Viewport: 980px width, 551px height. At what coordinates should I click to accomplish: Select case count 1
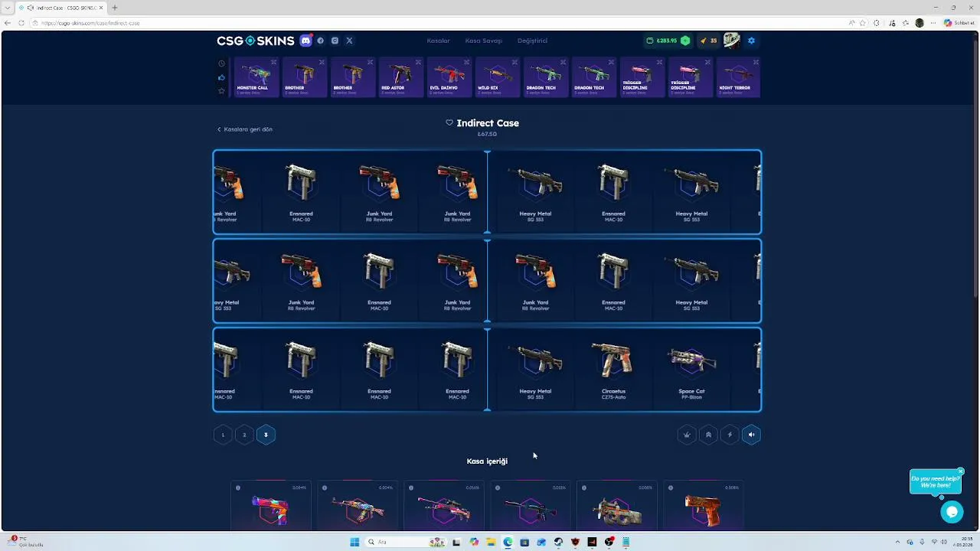(x=223, y=435)
